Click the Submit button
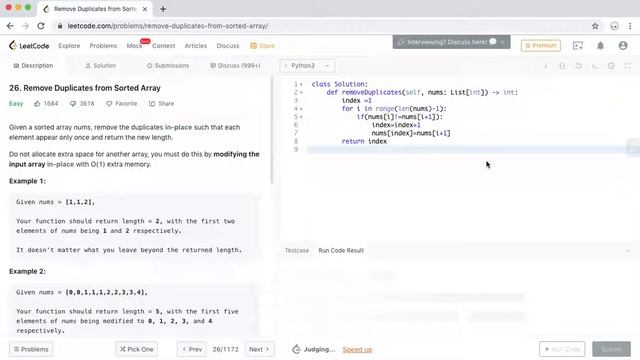 tap(611, 349)
